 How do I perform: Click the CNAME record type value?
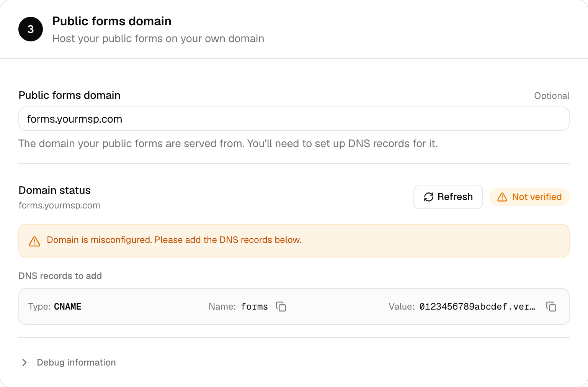(x=68, y=307)
